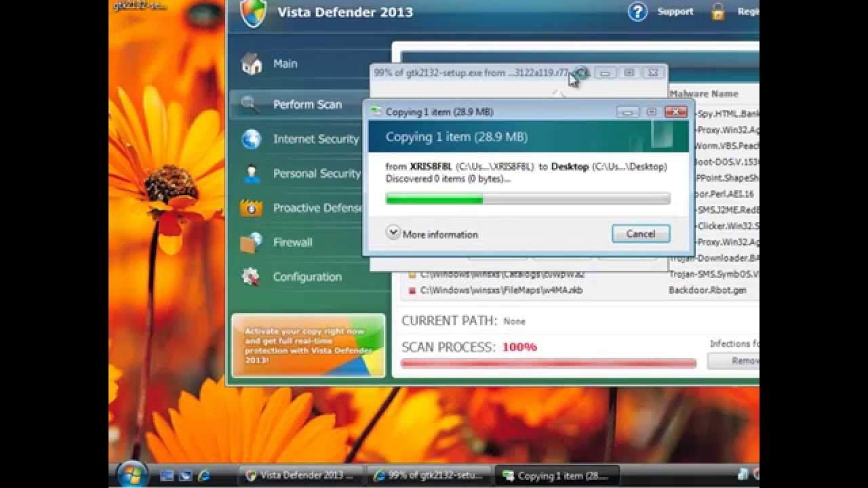Click the green copy progress bar
868x488 pixels.
(x=528, y=199)
